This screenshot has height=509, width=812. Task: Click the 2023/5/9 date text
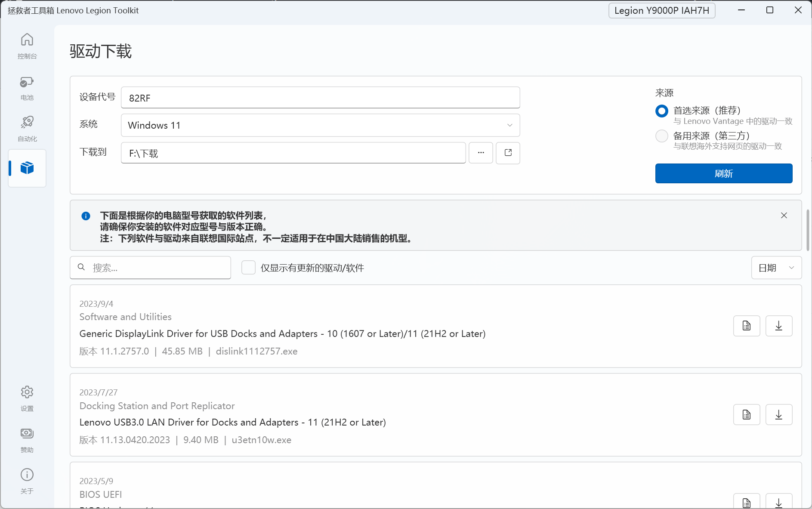96,481
